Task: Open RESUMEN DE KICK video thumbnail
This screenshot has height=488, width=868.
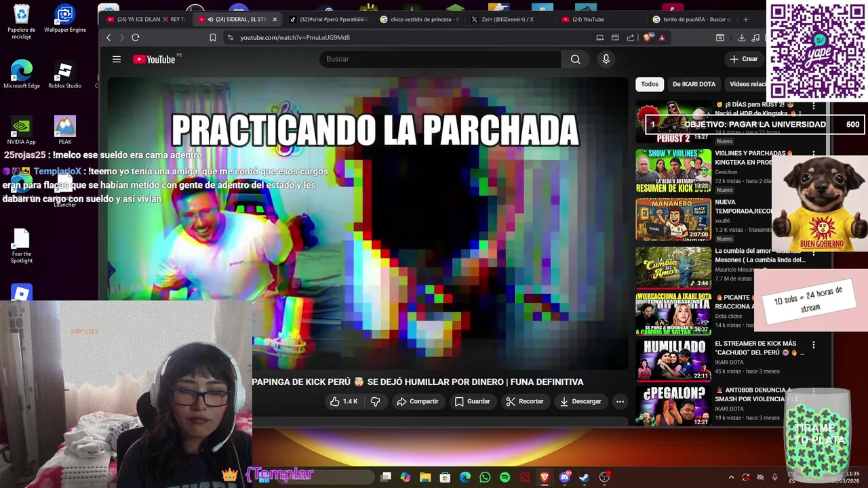Action: click(x=673, y=171)
